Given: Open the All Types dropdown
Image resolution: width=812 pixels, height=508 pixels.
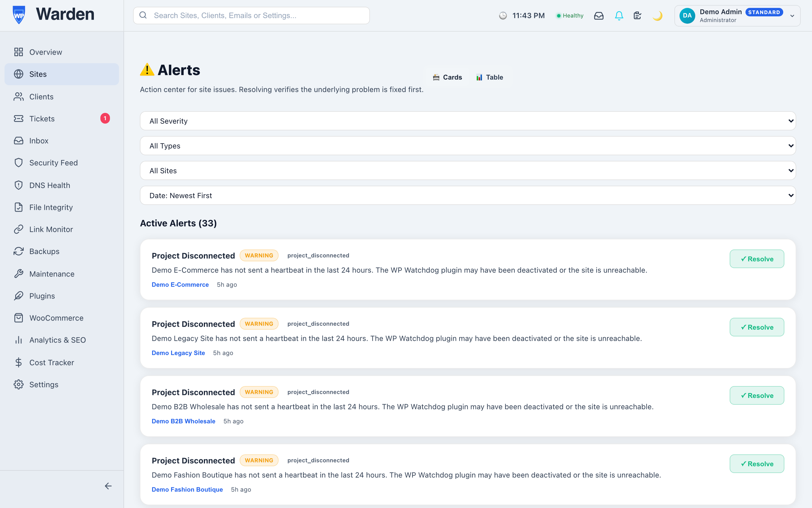Looking at the screenshot, I should [468, 146].
